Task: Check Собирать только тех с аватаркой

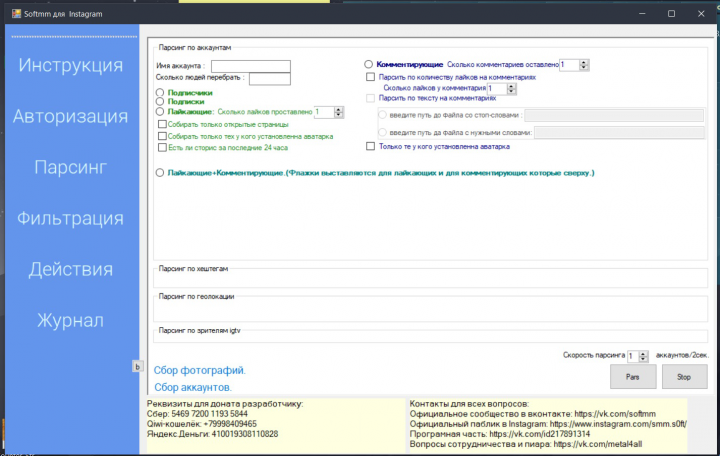Action: tap(162, 136)
